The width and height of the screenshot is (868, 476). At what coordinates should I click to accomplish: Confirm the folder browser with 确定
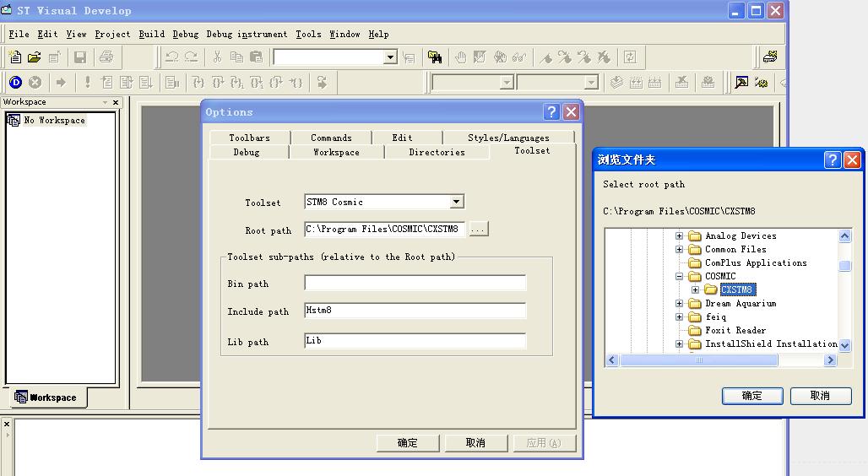[752, 396]
